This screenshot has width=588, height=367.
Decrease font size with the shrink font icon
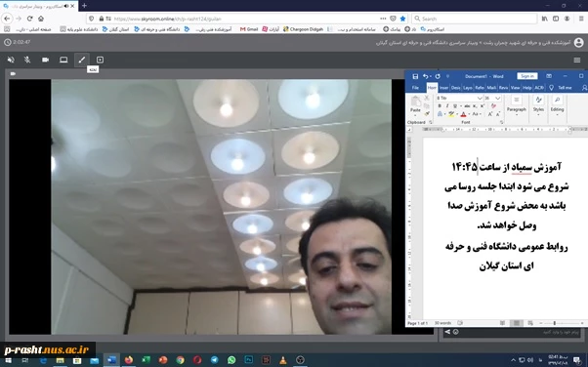[x=498, y=114]
